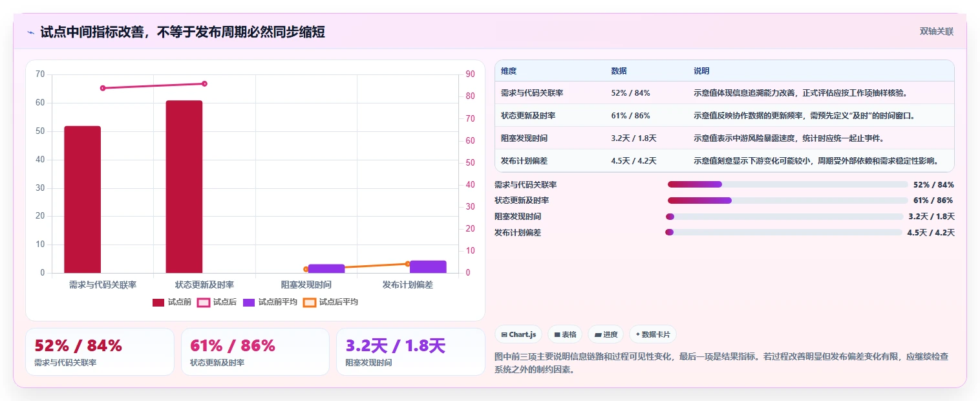Open the 3.2天 / 1.8天 data card
Viewport: 980px width, 401px height.
(x=410, y=352)
